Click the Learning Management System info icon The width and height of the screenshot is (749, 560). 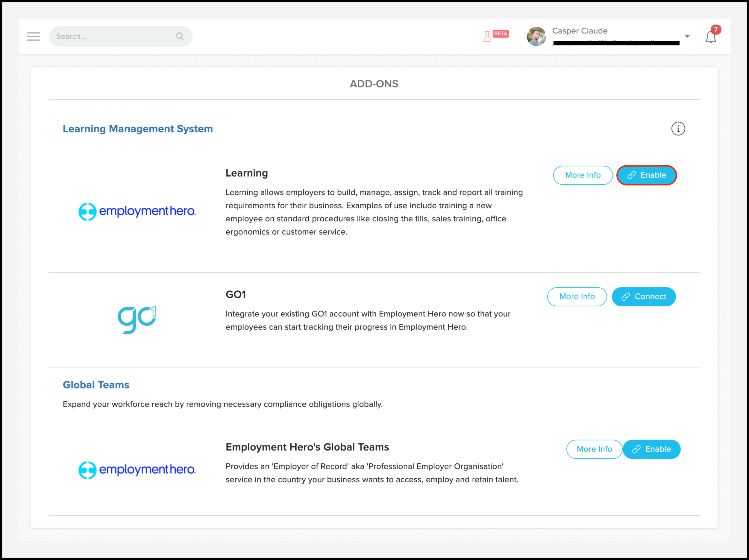pos(678,129)
